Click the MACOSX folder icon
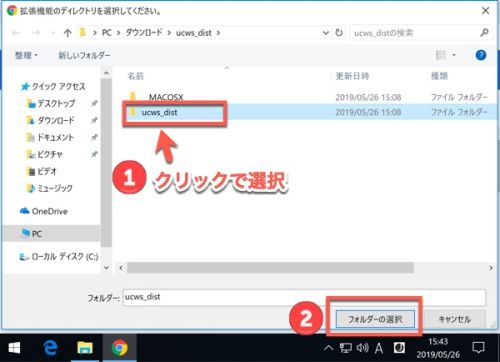This screenshot has width=500, height=362. pos(133,97)
